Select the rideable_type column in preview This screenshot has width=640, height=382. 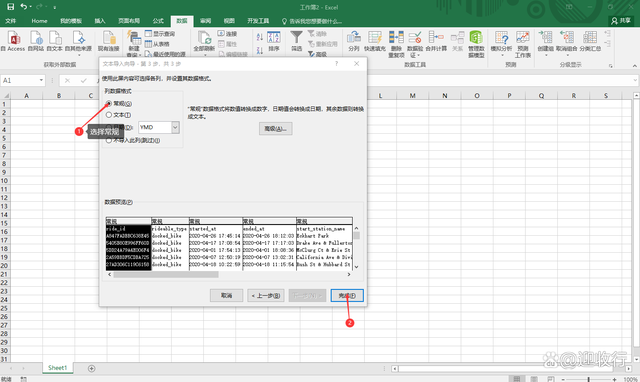click(170, 244)
